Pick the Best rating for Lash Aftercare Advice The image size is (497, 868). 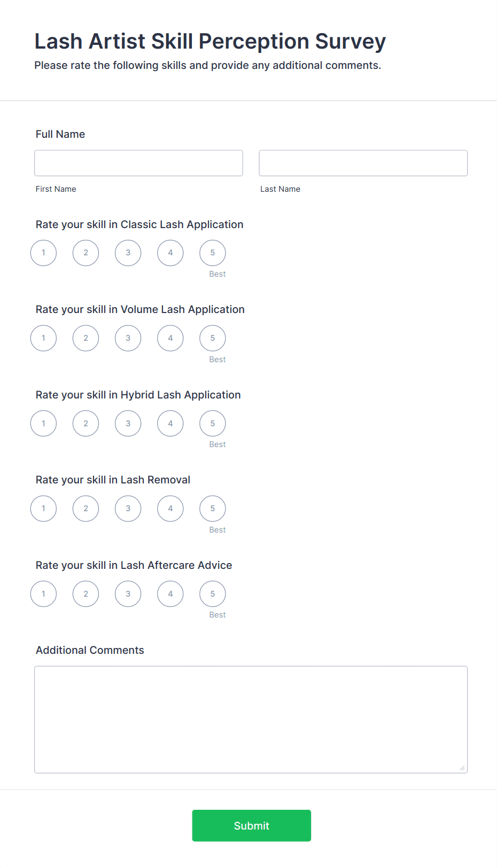tap(212, 593)
